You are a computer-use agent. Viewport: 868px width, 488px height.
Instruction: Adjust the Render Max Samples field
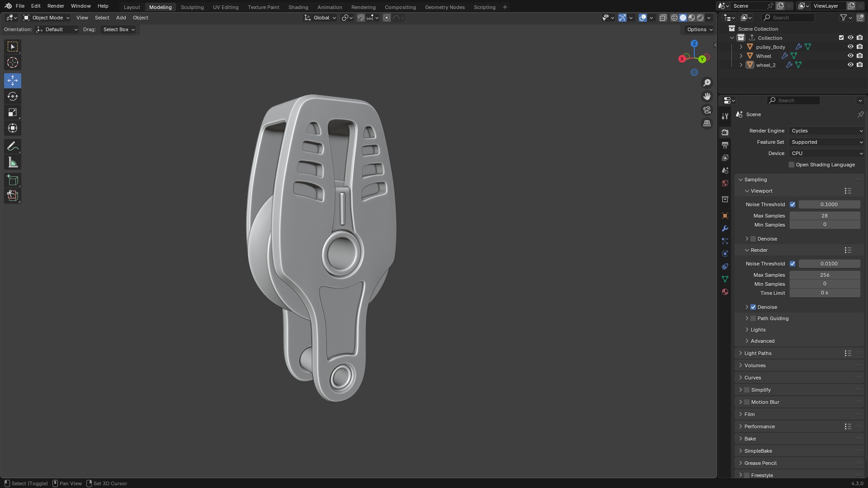click(x=825, y=275)
